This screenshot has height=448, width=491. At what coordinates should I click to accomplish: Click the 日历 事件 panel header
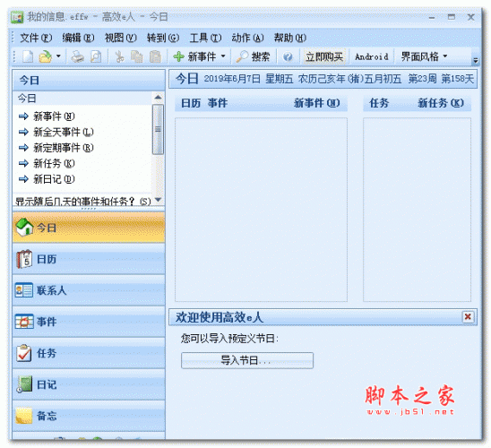[x=204, y=103]
